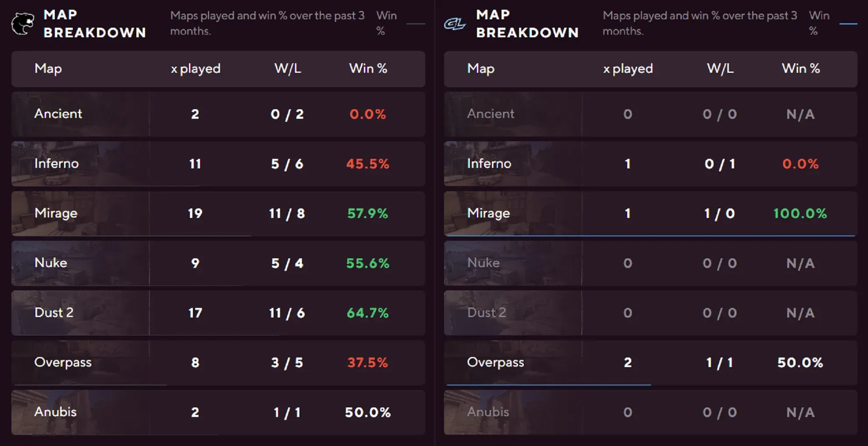Click Map column header in GL team table
This screenshot has width=868, height=446.
pos(480,68)
